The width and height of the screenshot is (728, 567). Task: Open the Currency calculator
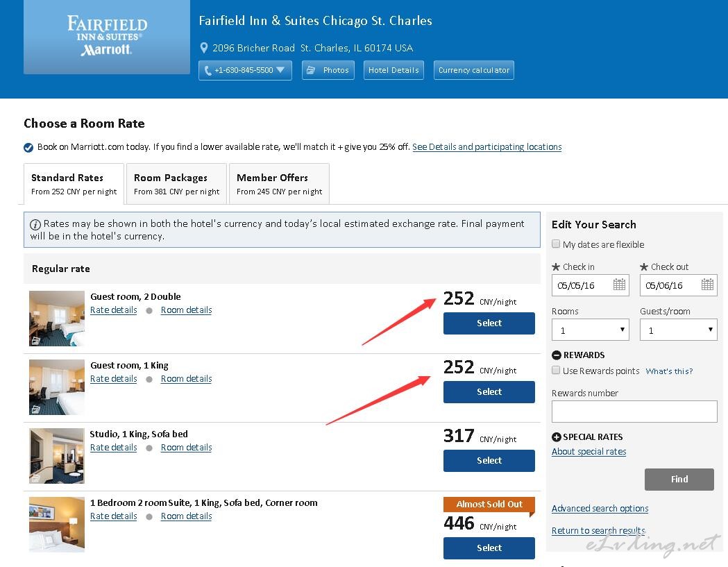[x=474, y=70]
